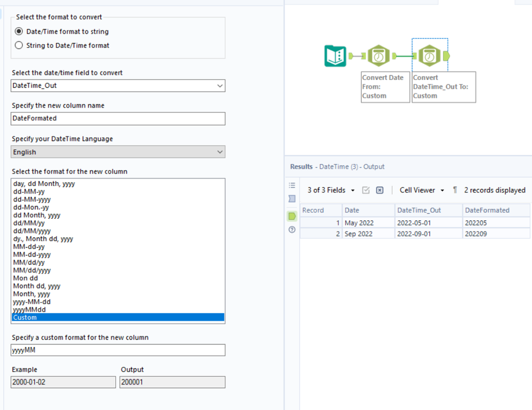Click the 2022-09-01 cell

click(x=429, y=234)
